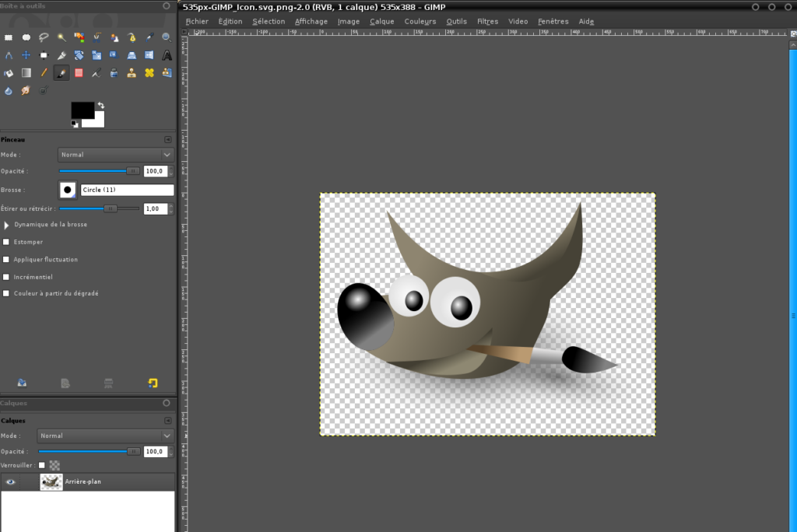Open the Calque menu
Viewport: 797px width, 532px height.
pos(381,21)
